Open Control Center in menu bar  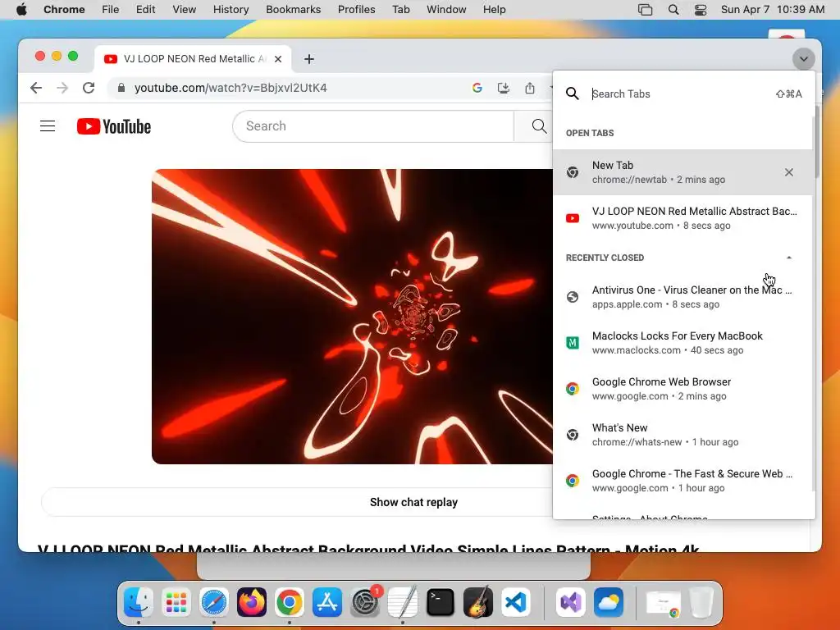pos(701,10)
